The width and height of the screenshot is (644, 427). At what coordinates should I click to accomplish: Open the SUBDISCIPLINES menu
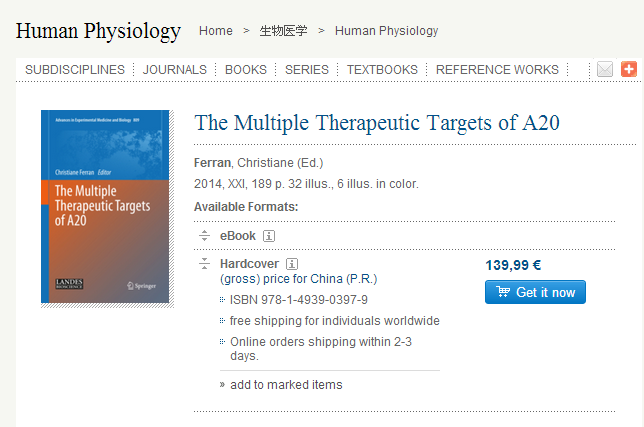75,70
